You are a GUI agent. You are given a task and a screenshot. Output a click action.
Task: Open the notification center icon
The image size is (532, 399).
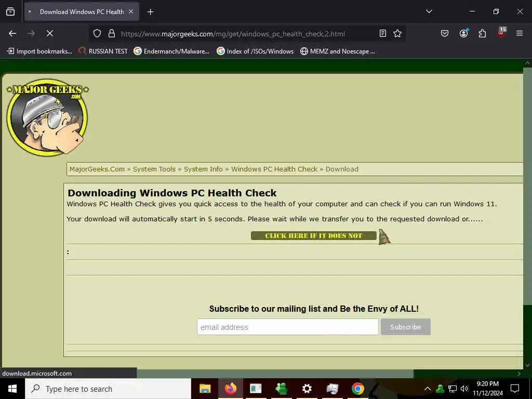click(x=515, y=389)
